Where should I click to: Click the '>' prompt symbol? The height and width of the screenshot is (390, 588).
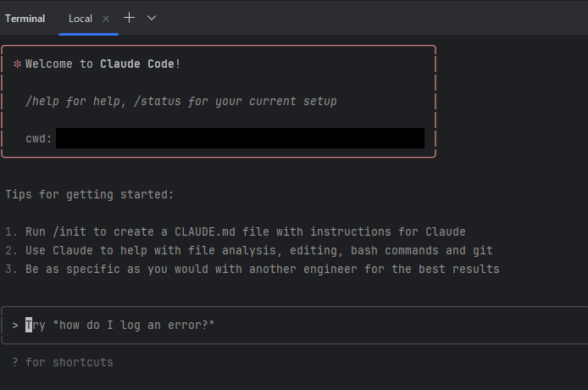(x=15, y=325)
